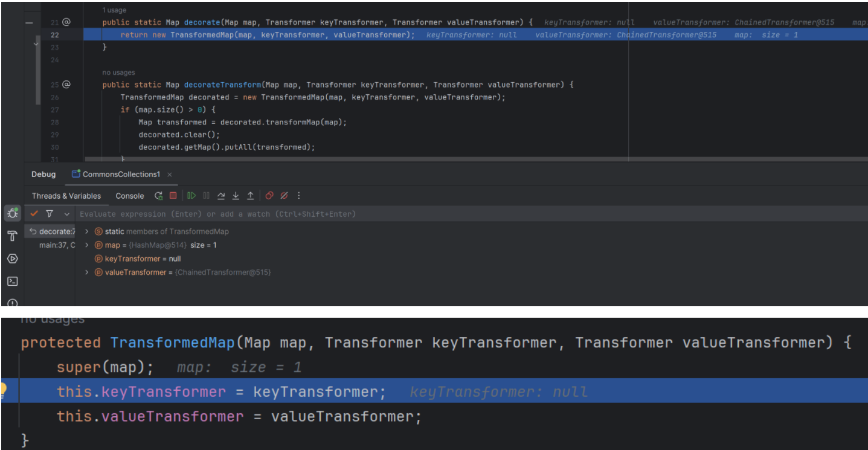Image resolution: width=868 pixels, height=450 pixels.
Task: Select the main:37 stack frame
Action: click(x=57, y=245)
